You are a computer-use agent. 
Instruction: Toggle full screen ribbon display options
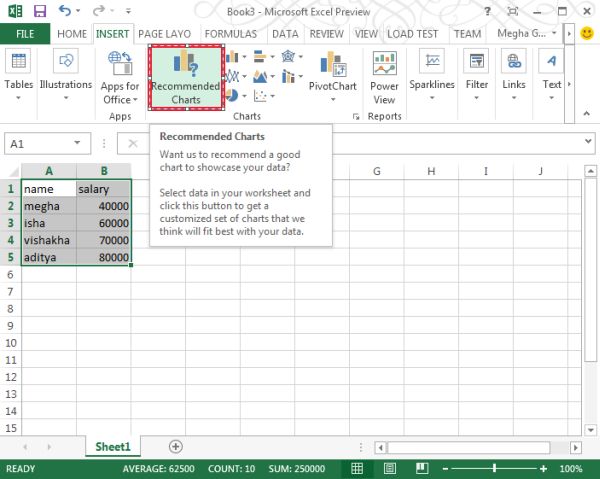point(513,11)
